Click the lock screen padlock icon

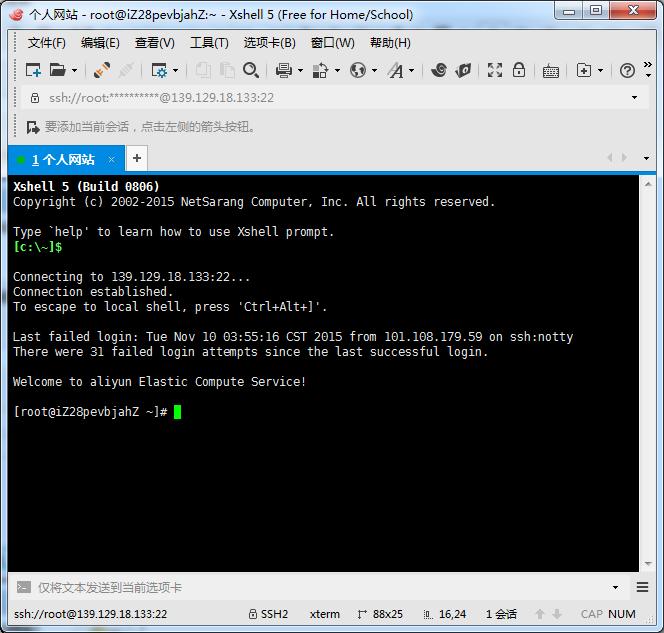pos(519,70)
